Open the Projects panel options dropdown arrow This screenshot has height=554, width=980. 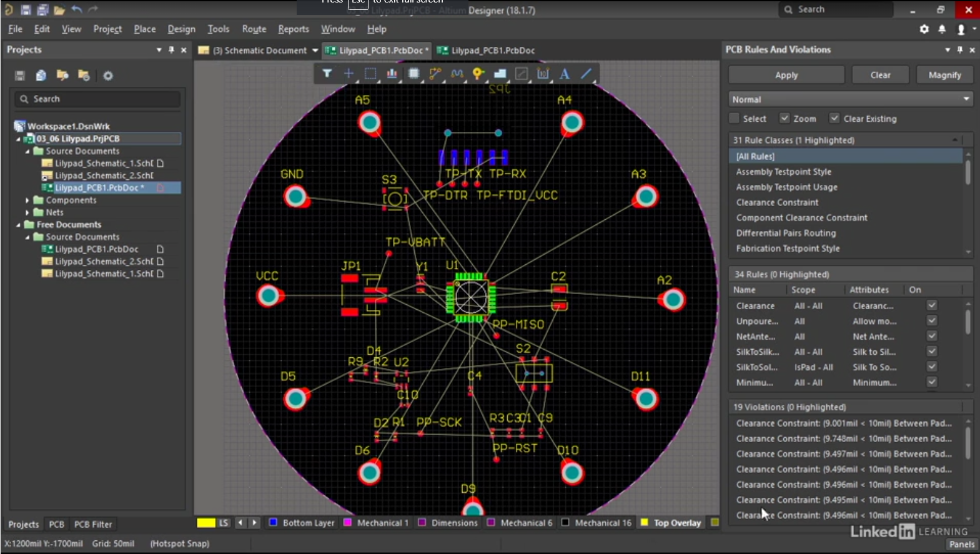[x=159, y=50]
